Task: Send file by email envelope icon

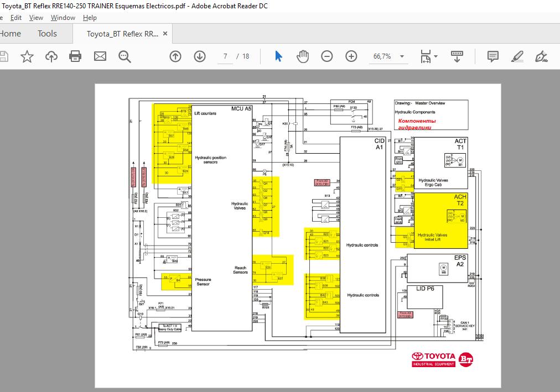Action: (x=100, y=56)
